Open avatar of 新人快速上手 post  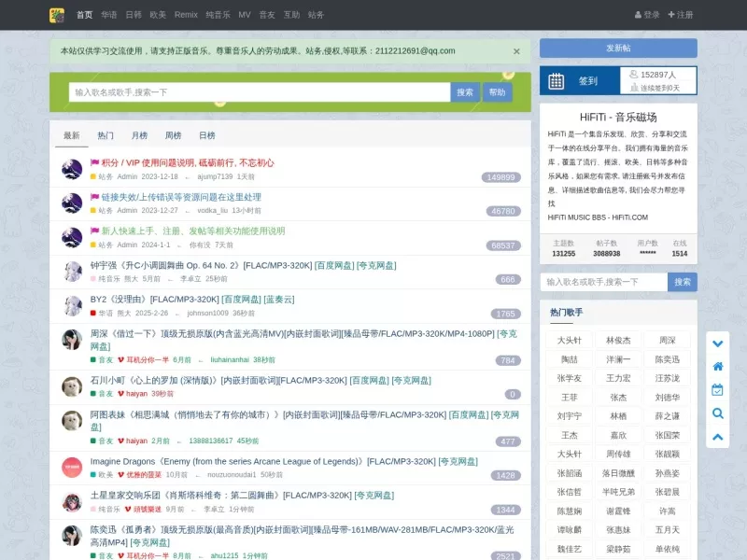tap(72, 237)
